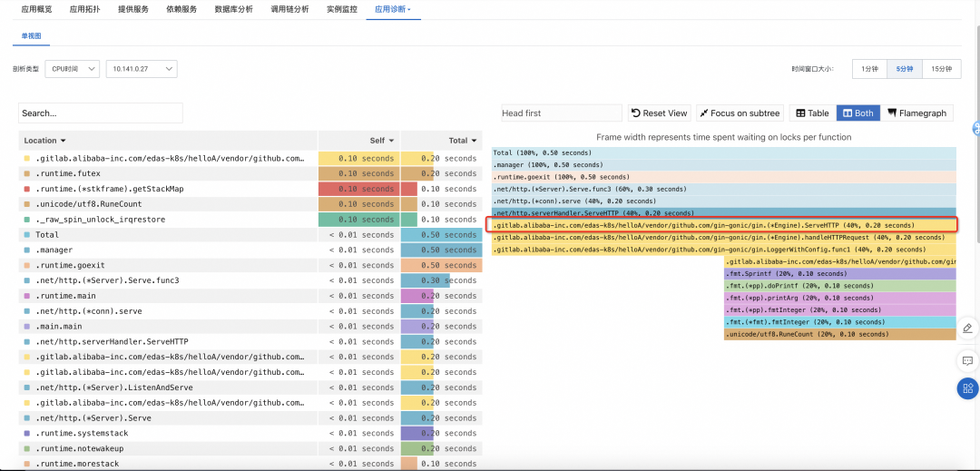Click the Search input field

(100, 113)
